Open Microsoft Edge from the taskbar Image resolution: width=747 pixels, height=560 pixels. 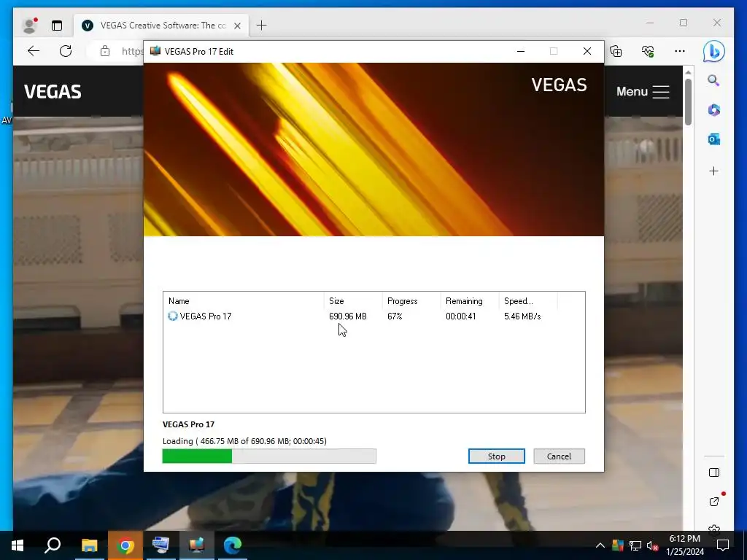pyautogui.click(x=233, y=545)
